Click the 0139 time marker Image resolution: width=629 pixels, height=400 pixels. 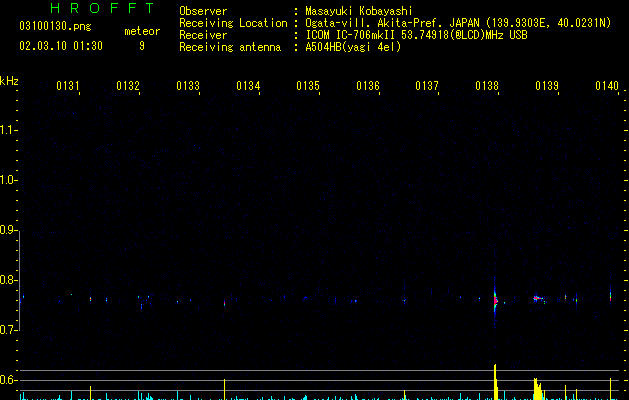point(547,86)
